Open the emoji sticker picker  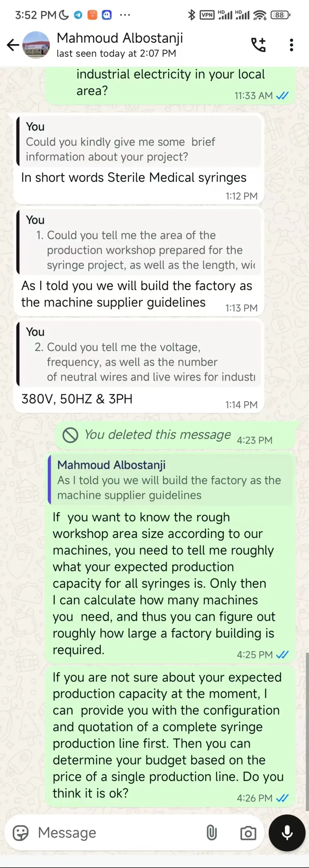pos(20,833)
